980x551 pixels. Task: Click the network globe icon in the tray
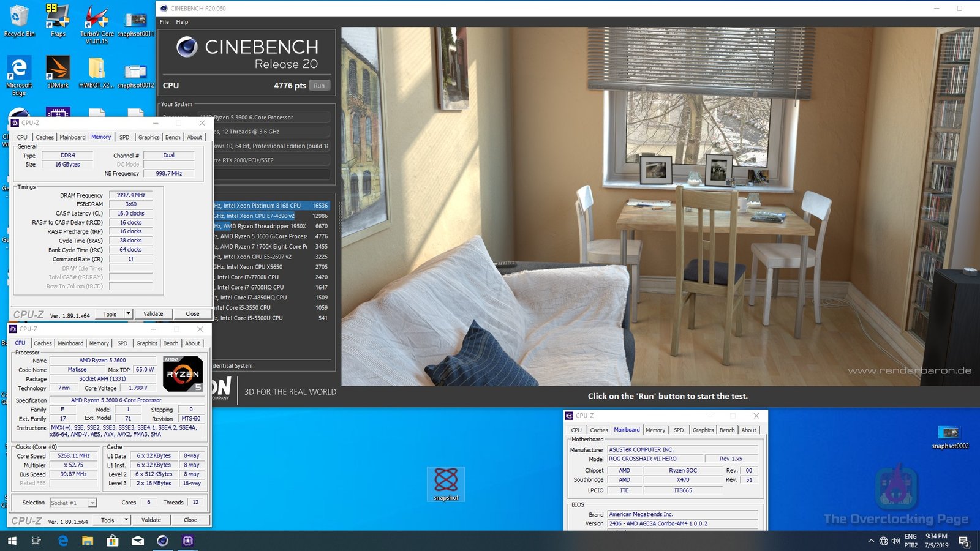click(883, 541)
